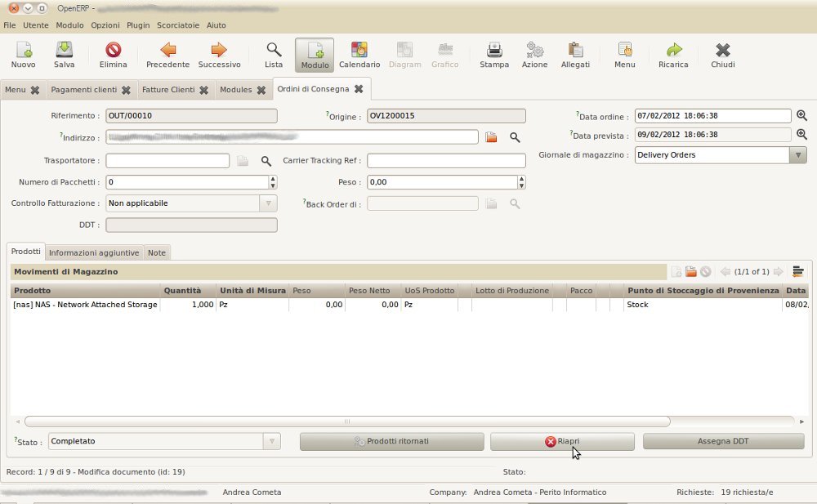Reload the record with Ricarica
The width and height of the screenshot is (817, 504).
coord(673,55)
